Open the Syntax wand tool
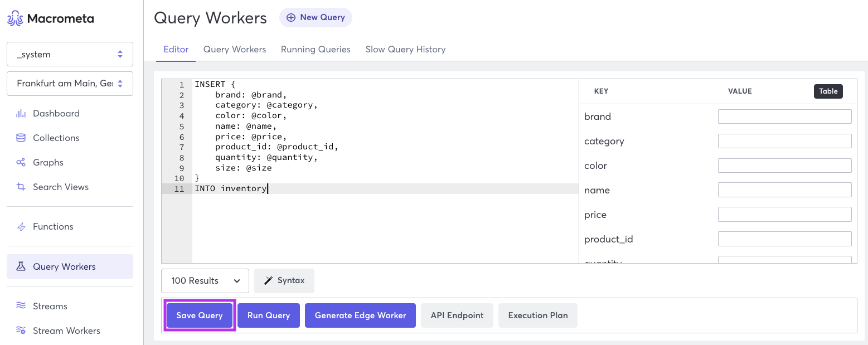Image resolution: width=868 pixels, height=345 pixels. coord(284,280)
